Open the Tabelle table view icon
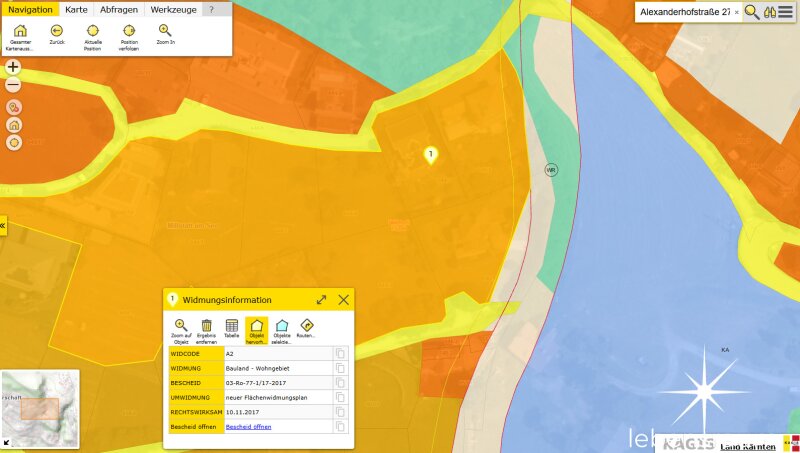800x453 pixels. click(x=232, y=326)
